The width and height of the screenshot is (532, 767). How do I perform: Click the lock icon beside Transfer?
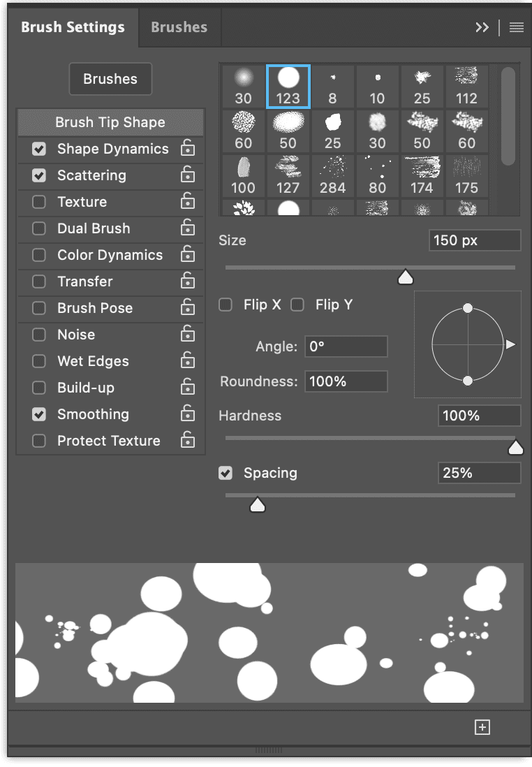point(187,281)
